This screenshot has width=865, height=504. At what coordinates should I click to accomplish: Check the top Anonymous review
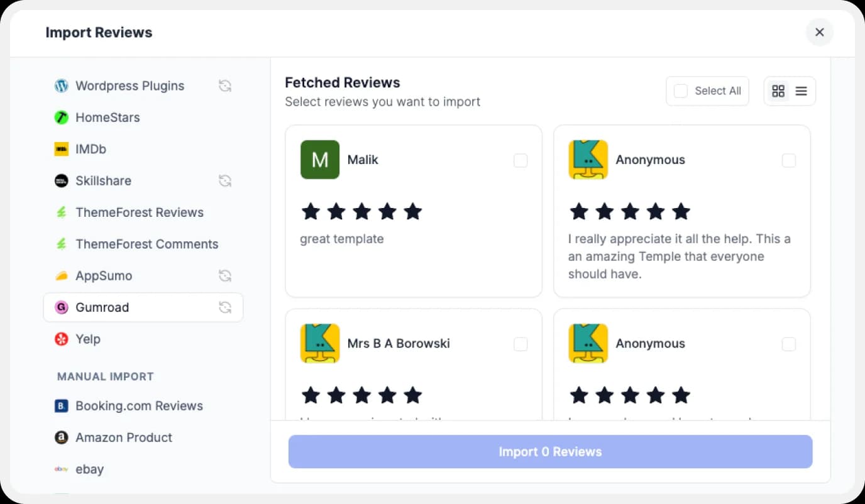tap(789, 161)
